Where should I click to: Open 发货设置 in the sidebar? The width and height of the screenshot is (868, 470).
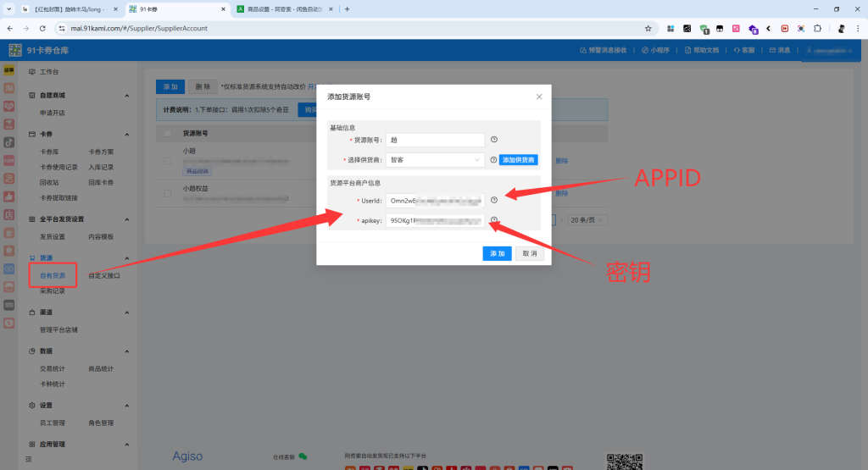click(53, 236)
